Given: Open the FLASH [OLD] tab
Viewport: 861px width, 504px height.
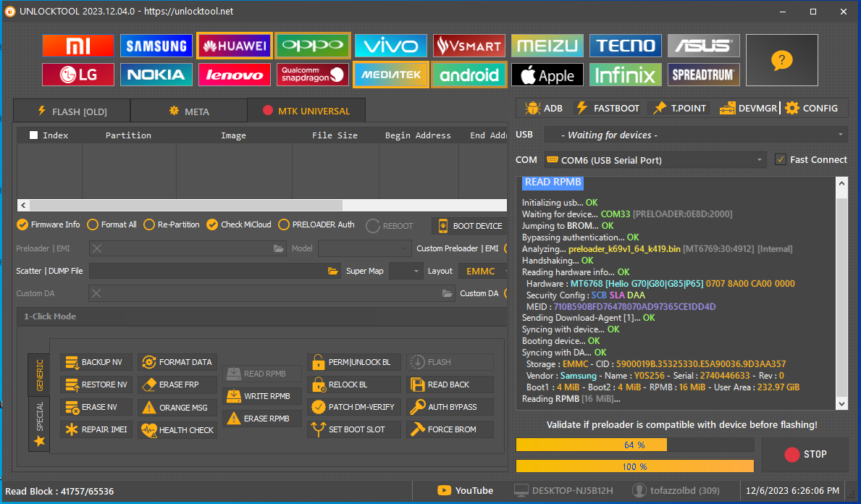Looking at the screenshot, I should pos(72,111).
